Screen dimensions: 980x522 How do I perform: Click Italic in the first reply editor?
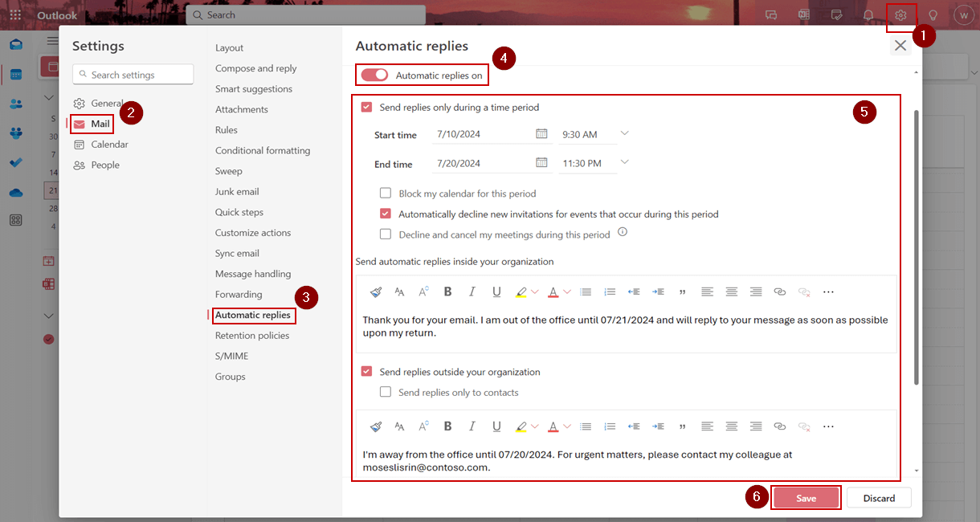472,292
